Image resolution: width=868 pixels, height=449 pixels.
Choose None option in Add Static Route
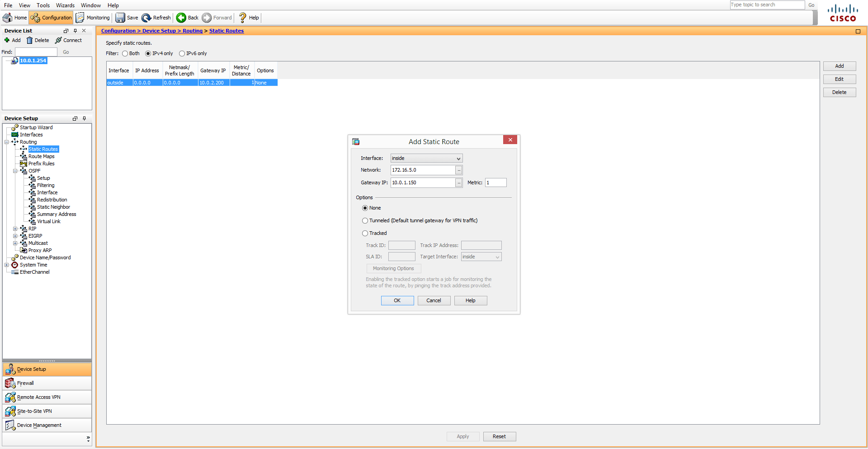point(365,208)
